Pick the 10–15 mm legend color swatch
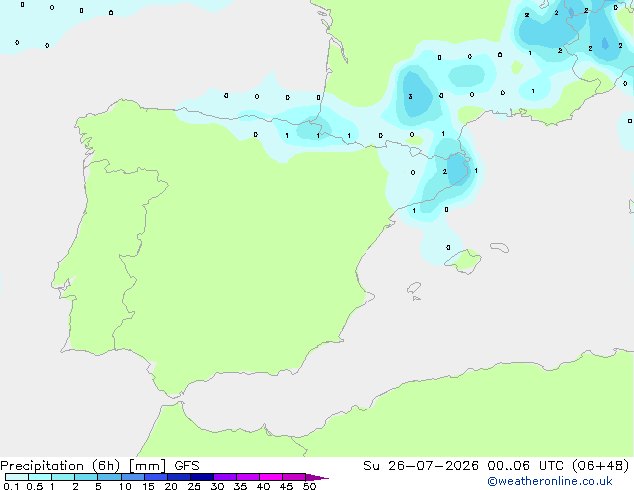This screenshot has width=634, height=490. [x=133, y=477]
